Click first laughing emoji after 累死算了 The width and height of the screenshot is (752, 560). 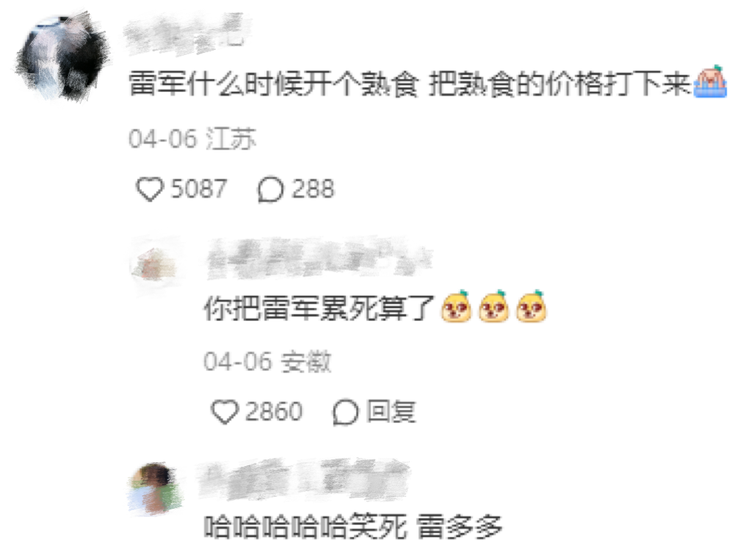pos(456,306)
